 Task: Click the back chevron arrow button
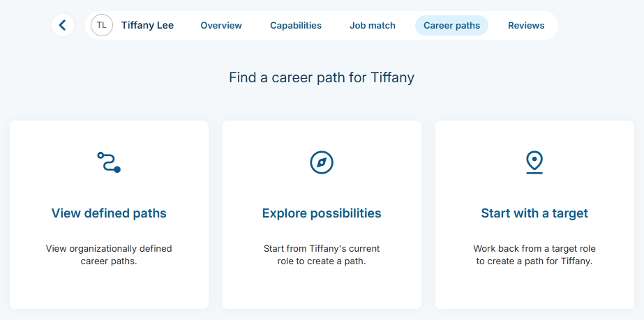click(63, 25)
